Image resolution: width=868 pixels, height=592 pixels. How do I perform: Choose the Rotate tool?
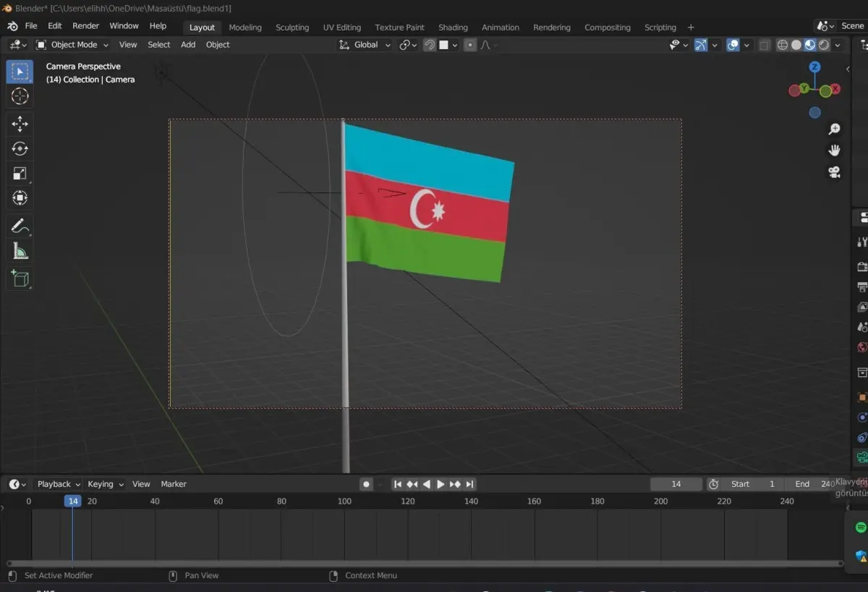[x=20, y=148]
